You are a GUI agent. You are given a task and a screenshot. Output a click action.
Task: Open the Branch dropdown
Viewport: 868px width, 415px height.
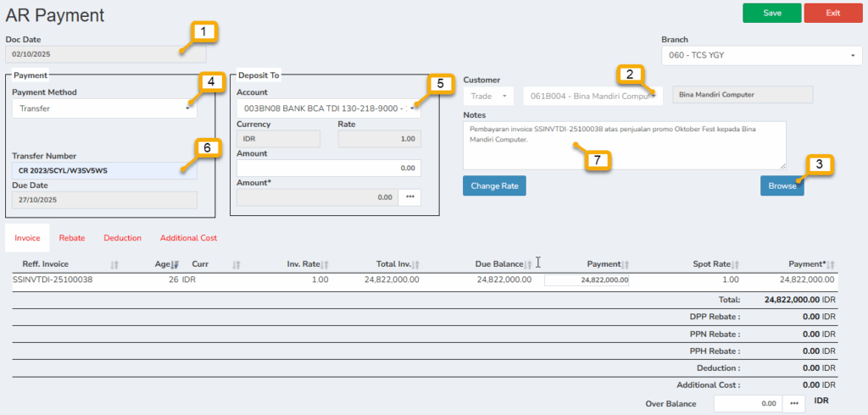760,56
